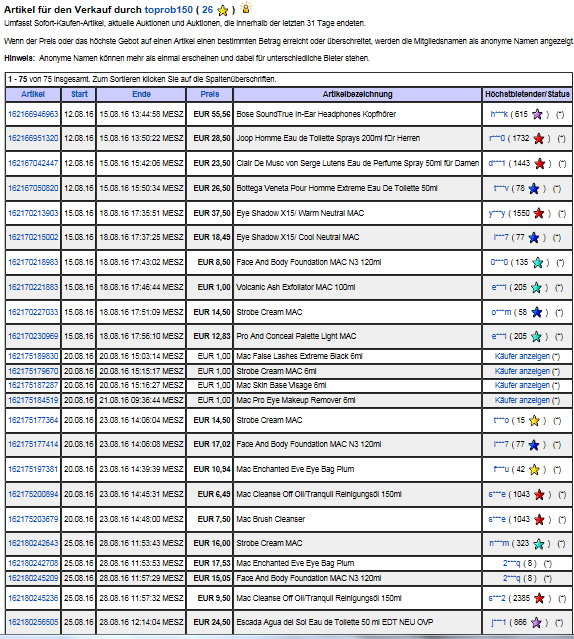This screenshot has width=574, height=639.
Task: Click yellow feedback star beside seller name
Action: coord(223,10)
